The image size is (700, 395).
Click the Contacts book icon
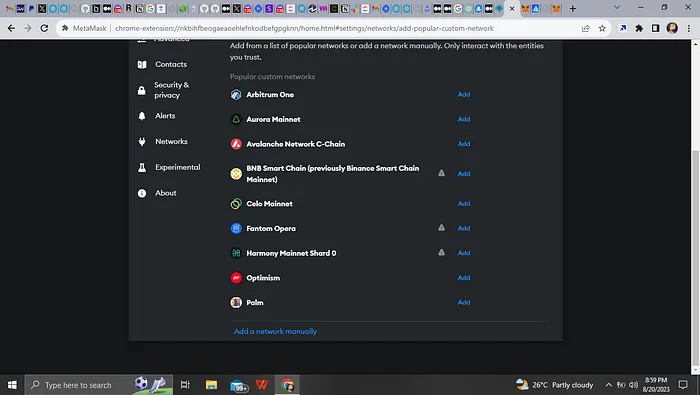pyautogui.click(x=142, y=64)
